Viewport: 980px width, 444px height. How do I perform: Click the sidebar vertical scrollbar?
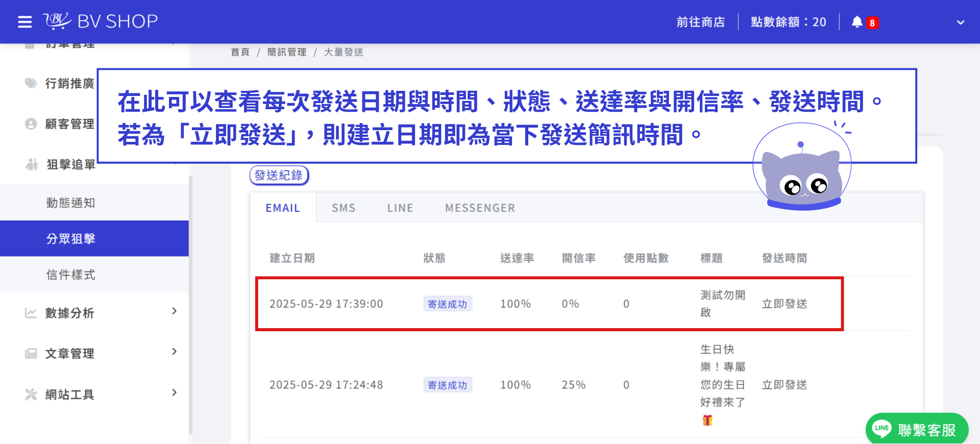click(190, 305)
